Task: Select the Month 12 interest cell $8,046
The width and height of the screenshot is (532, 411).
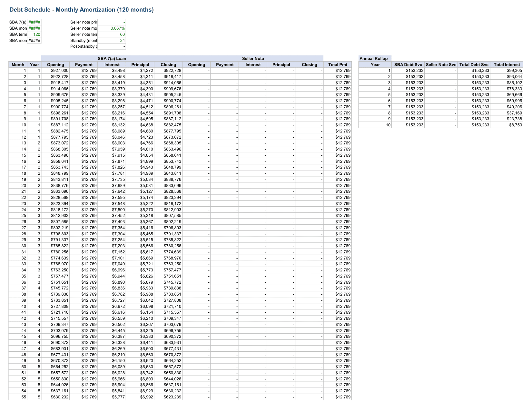Action: pos(112,137)
